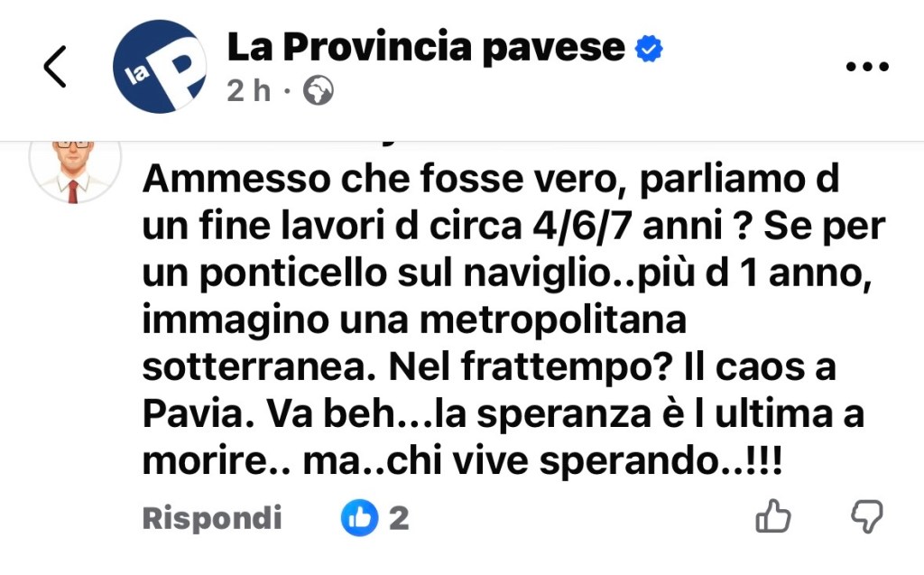Click the comment line starting with Ammesso
924x575 pixels.
[x=490, y=181]
